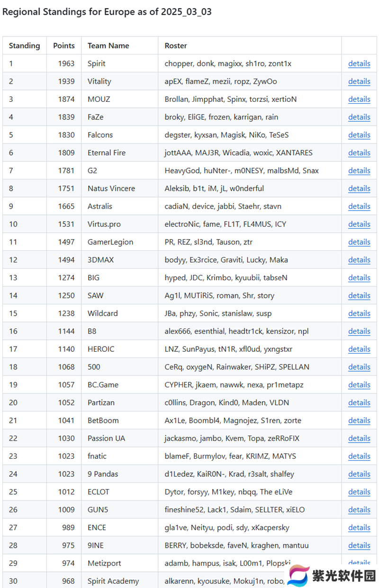Select 9 Pandas team name cell
The height and width of the screenshot is (588, 379).
[120, 474]
